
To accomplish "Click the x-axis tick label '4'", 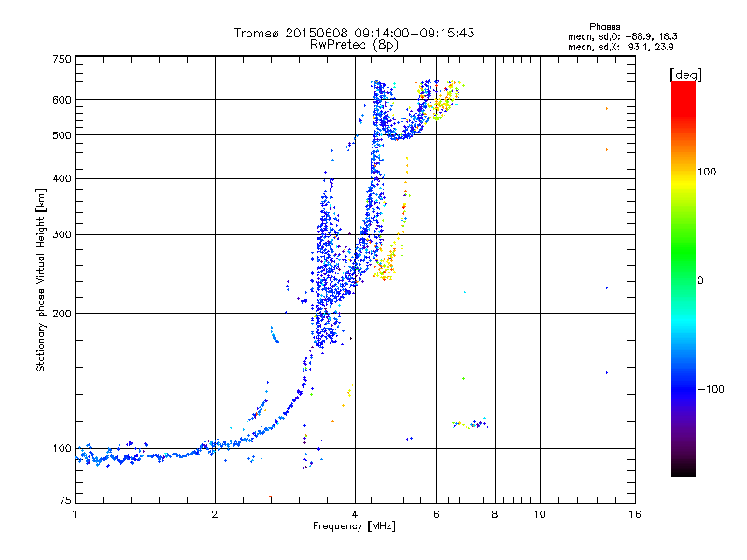I will point(355,514).
